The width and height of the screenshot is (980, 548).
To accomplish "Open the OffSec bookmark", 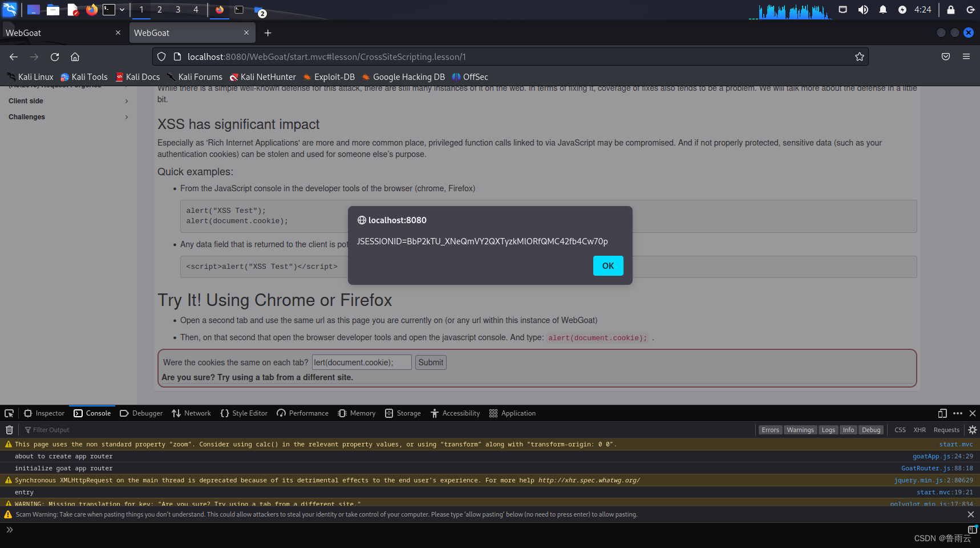I will 470,77.
